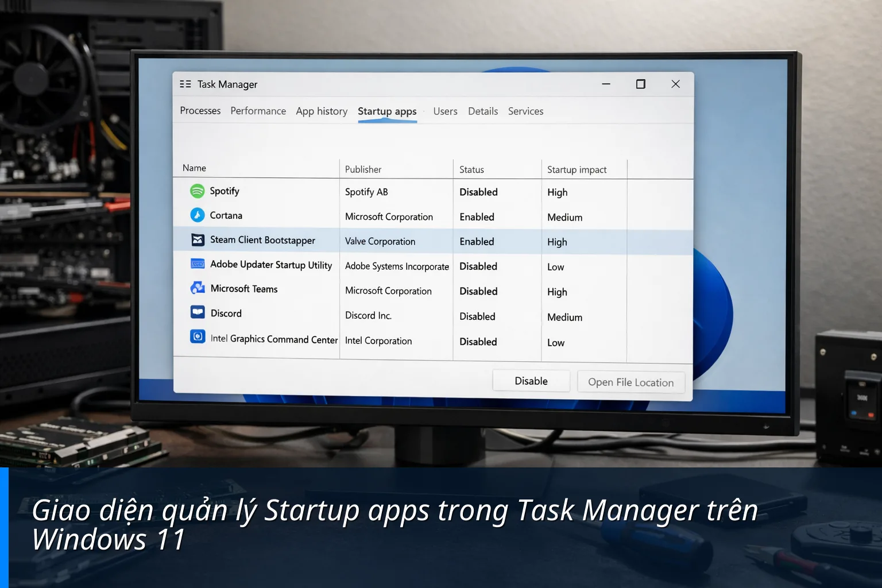Viewport: 882px width, 588px height.
Task: Select the Steam Client Bootstrapper name
Action: click(262, 240)
